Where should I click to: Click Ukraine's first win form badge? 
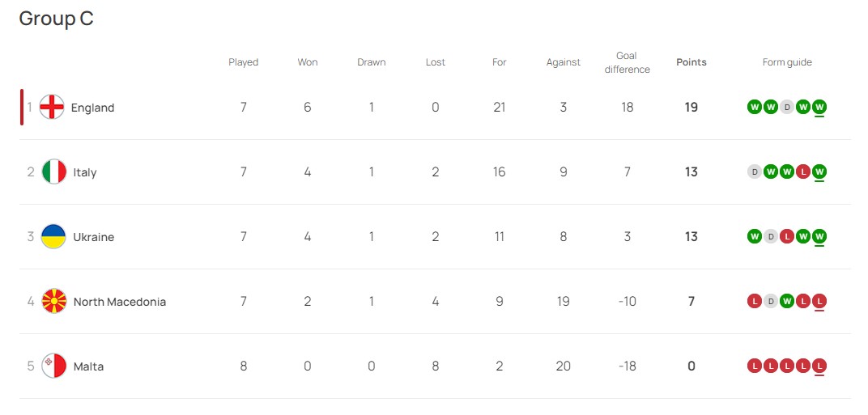click(755, 236)
